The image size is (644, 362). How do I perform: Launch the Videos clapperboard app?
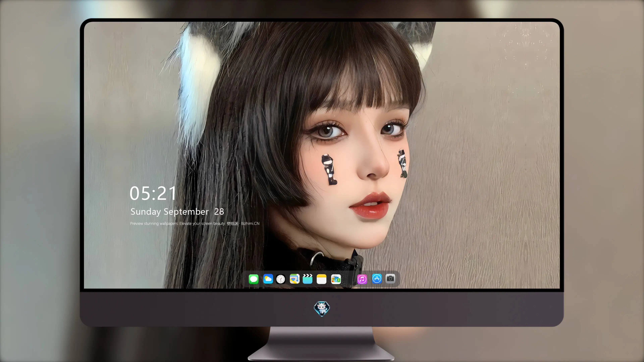point(308,279)
